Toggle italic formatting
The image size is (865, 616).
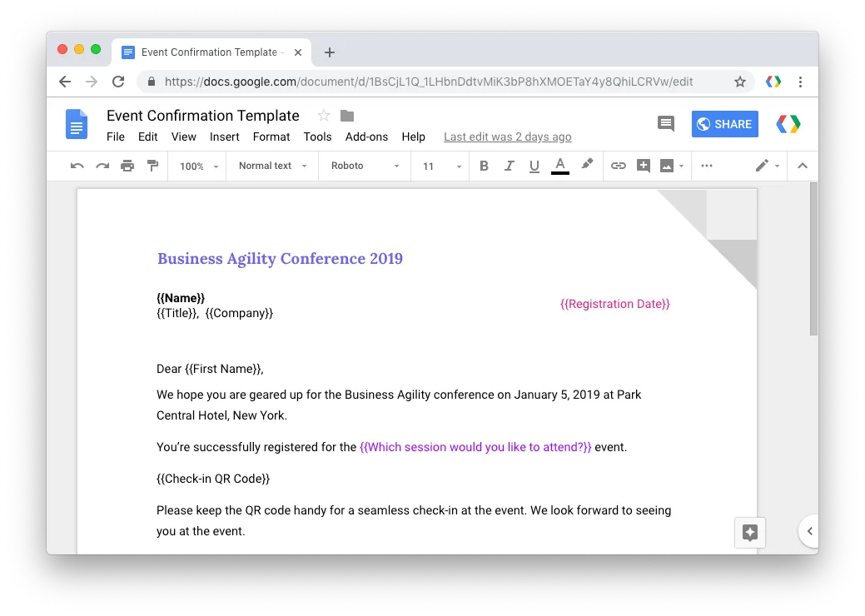(509, 166)
